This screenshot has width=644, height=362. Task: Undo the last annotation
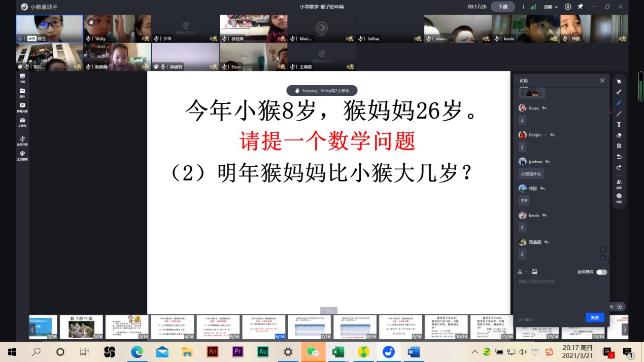click(619, 157)
